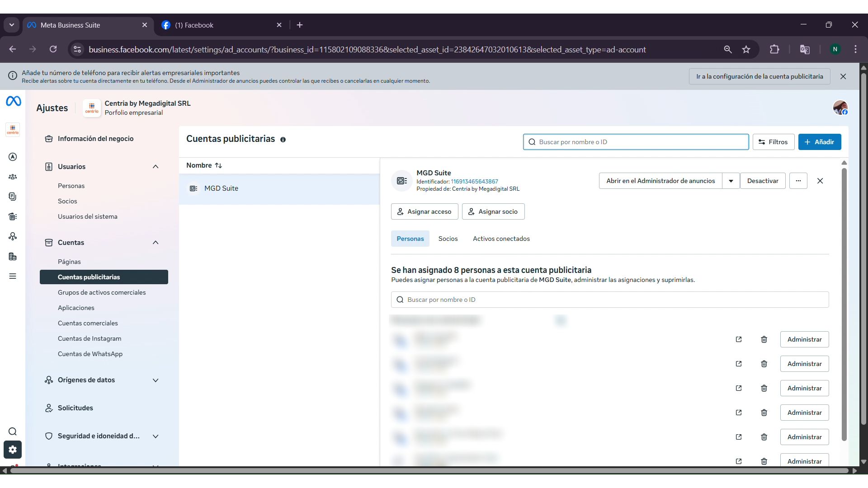Click the Asignar socio button
The image size is (868, 488).
[x=493, y=211]
